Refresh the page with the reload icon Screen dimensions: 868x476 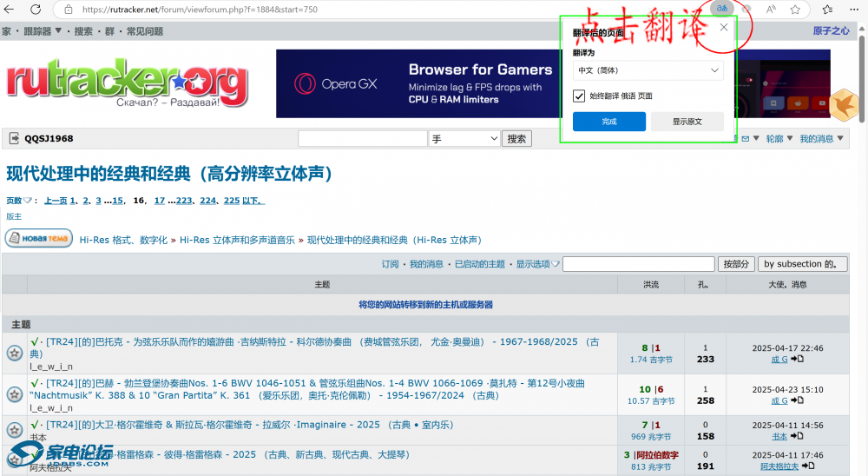(x=35, y=10)
